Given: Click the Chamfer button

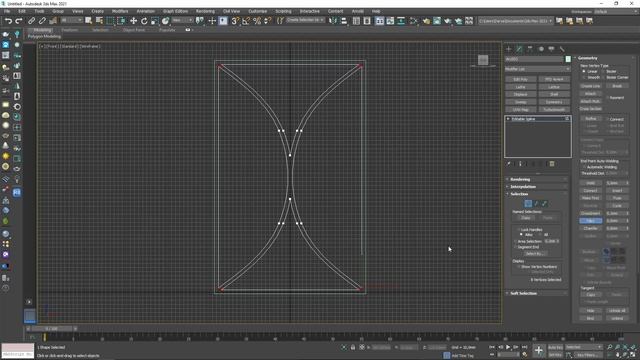Looking at the screenshot, I should coord(591,228).
